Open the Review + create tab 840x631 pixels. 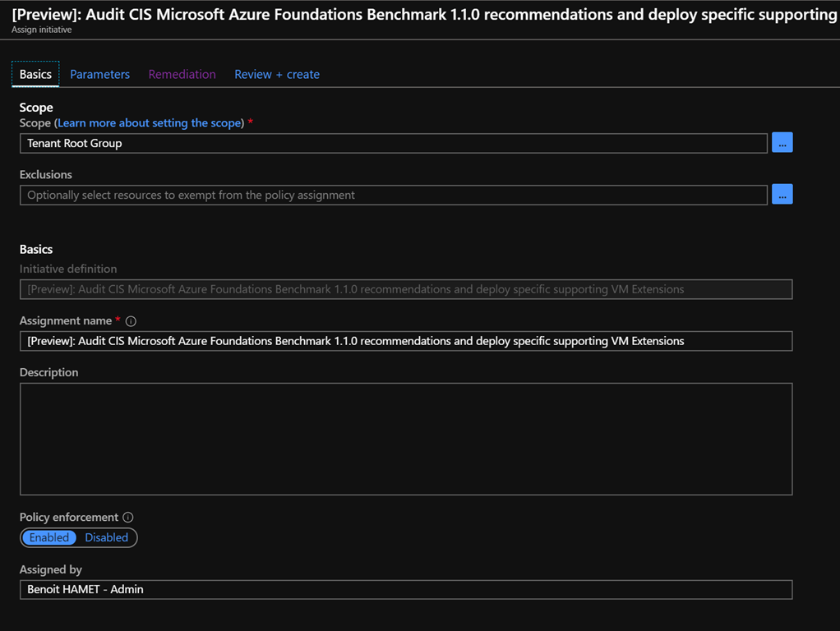(x=277, y=74)
